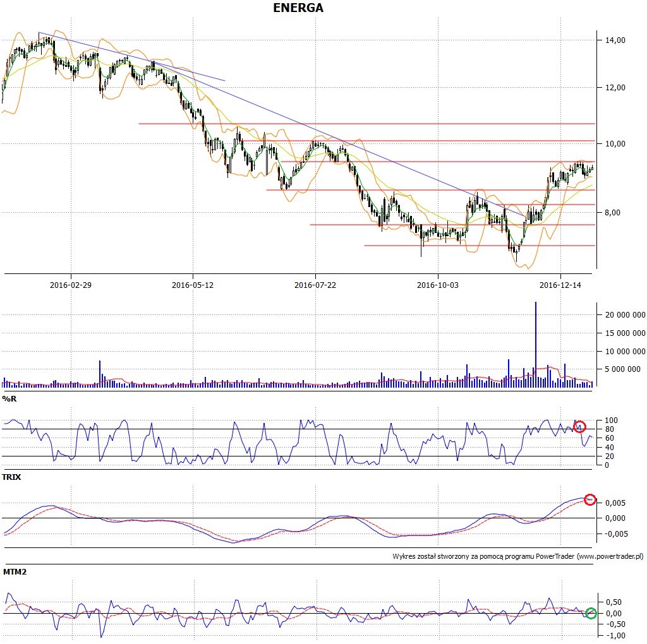This screenshot has height=644, width=647.
Task: Click the 40 level on %R scale
Action: point(610,447)
